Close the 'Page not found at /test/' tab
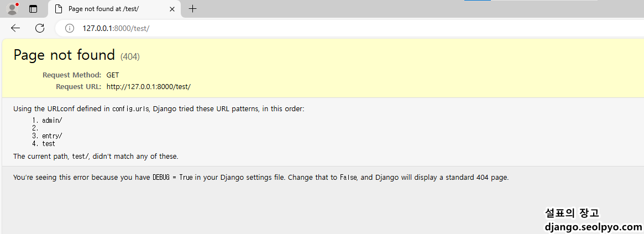 pos(172,9)
